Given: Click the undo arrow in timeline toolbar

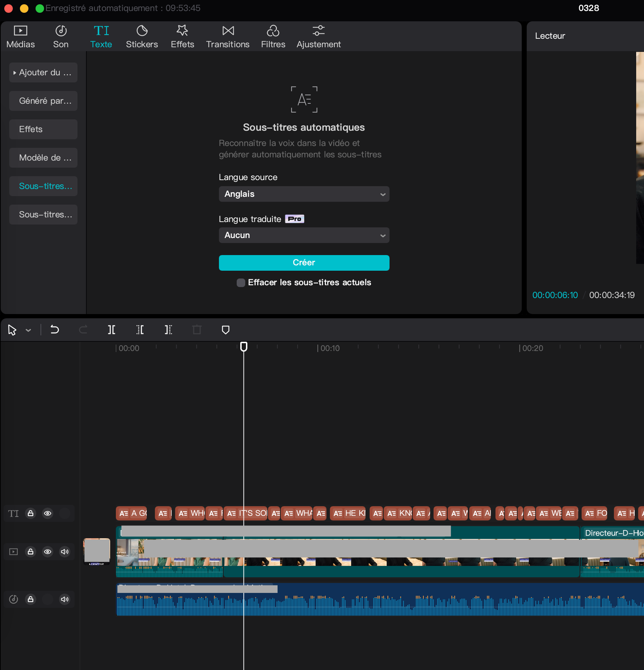Looking at the screenshot, I should [55, 330].
